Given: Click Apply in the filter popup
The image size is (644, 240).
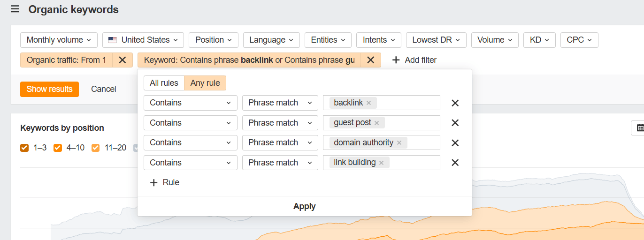Looking at the screenshot, I should pos(304,206).
